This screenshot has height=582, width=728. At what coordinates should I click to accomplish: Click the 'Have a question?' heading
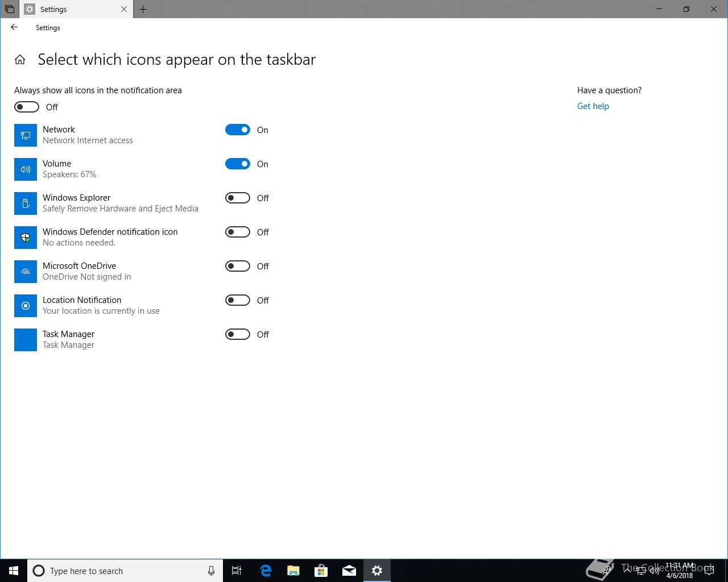(609, 90)
